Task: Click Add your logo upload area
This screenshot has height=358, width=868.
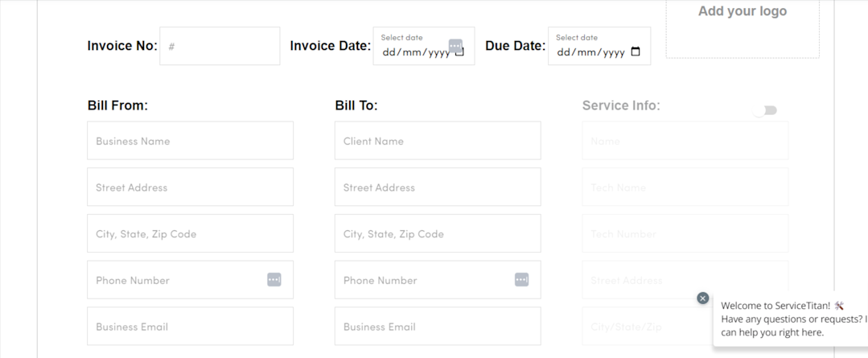Action: point(743,29)
